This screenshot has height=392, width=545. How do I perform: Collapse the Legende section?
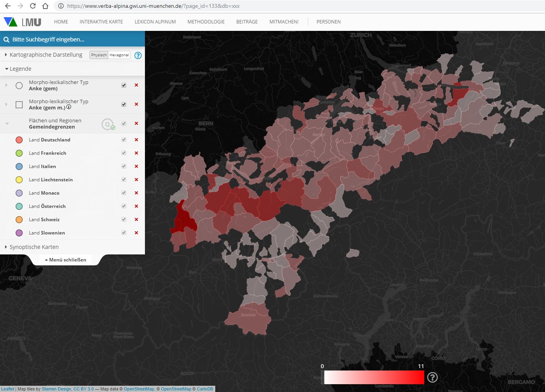coord(20,69)
